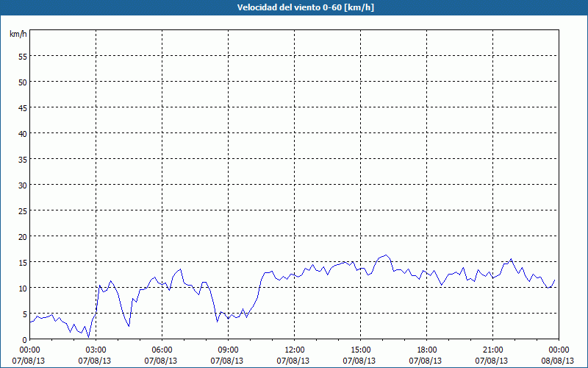Select the 30 value on the y-axis
This screenshot has height=368, width=588.
[x=23, y=185]
